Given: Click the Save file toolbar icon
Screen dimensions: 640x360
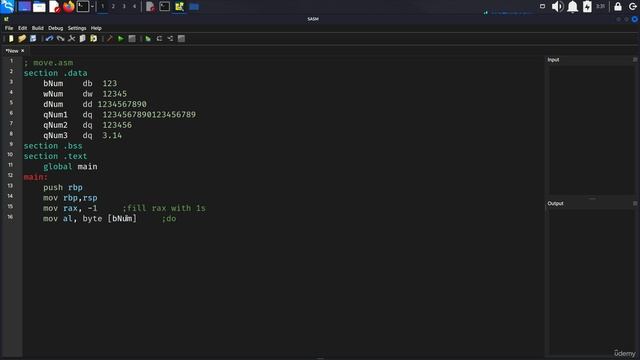Looking at the screenshot, I should click(x=33, y=38).
